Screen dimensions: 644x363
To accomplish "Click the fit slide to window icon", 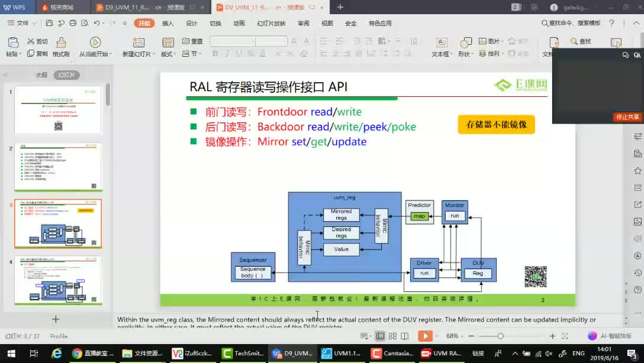I will tap(565, 336).
